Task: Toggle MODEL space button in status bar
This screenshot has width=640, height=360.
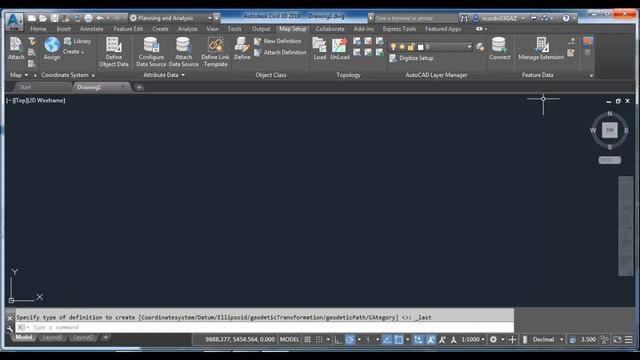Action: (x=289, y=340)
